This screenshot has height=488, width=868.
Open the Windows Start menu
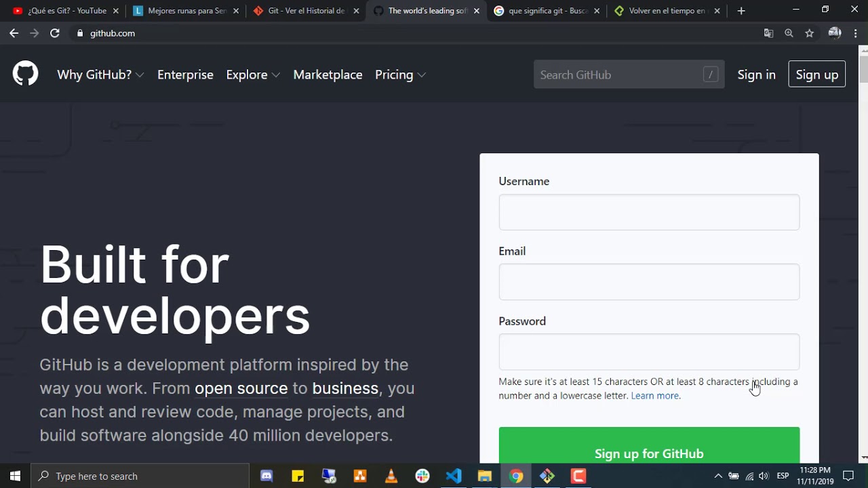(x=16, y=476)
